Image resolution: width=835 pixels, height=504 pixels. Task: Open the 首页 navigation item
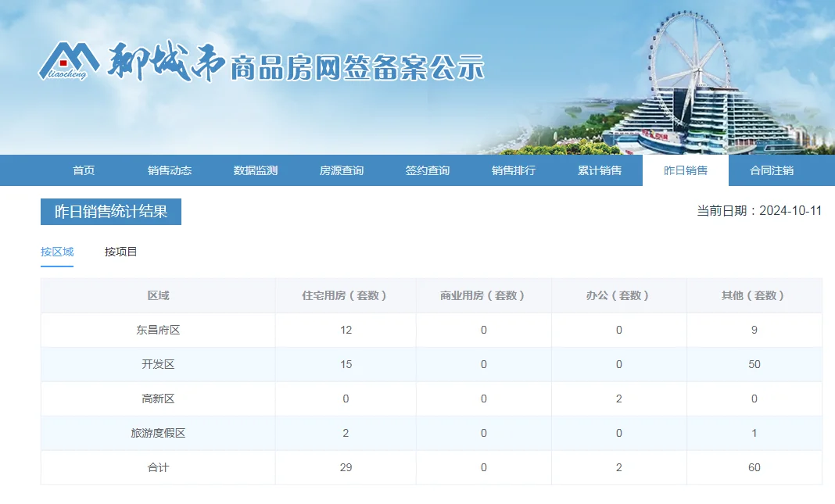pyautogui.click(x=84, y=170)
